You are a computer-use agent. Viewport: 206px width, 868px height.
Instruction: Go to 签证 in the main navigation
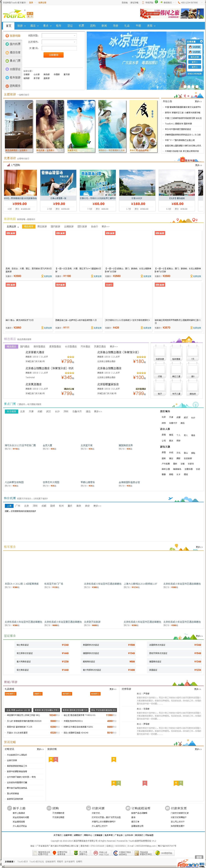point(70,26)
